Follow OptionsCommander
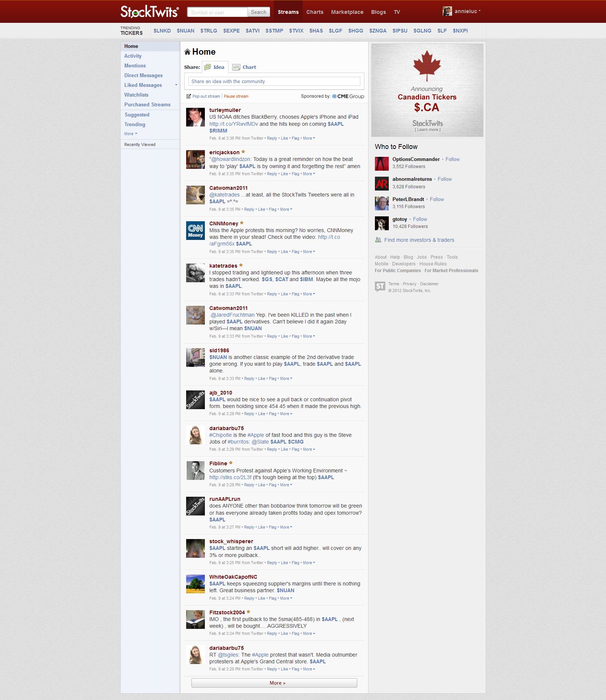Screen dimensions: 606x700 click(x=452, y=159)
